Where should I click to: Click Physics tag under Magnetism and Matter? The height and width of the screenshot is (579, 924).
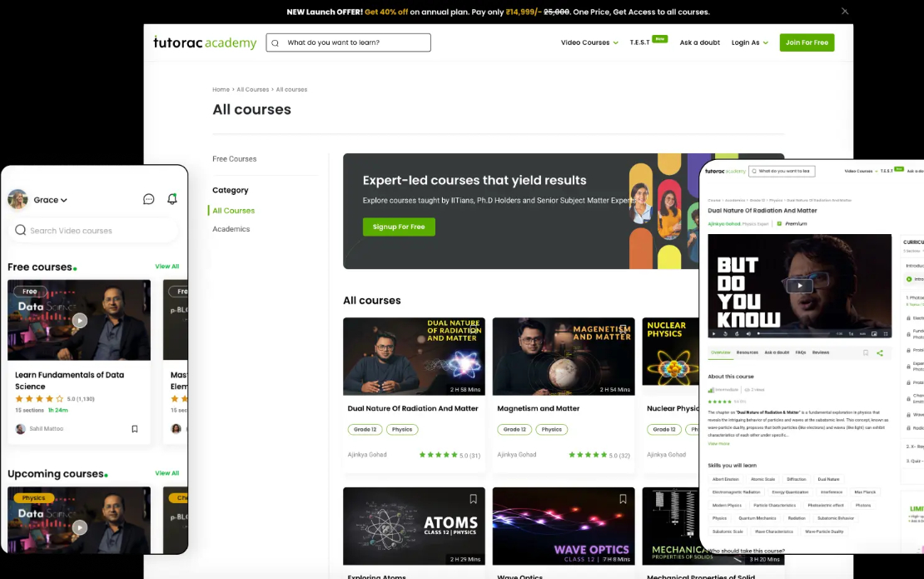[x=552, y=429]
